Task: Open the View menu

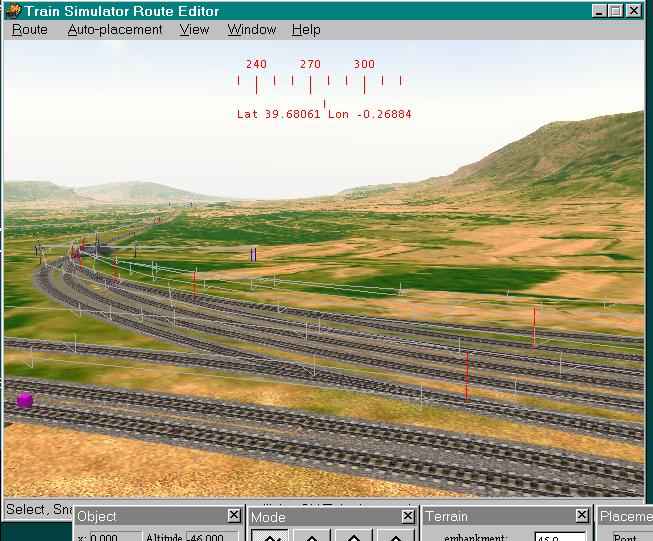Action: (x=194, y=30)
